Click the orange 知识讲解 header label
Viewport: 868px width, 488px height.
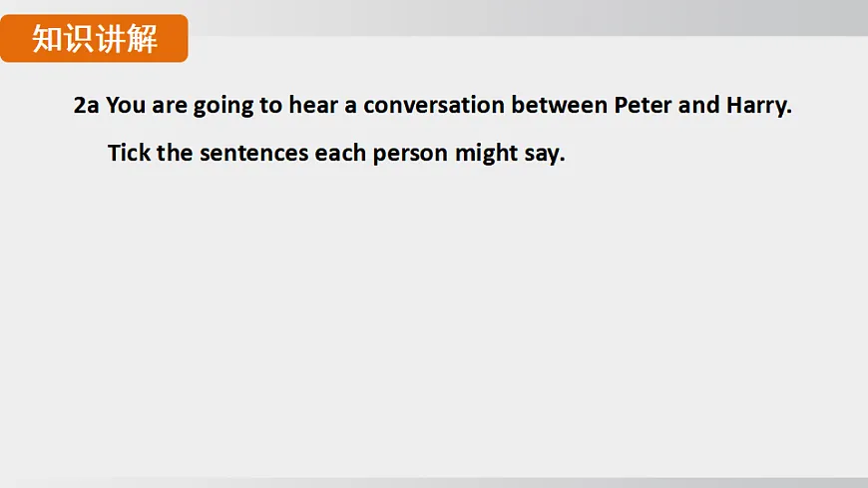94,39
